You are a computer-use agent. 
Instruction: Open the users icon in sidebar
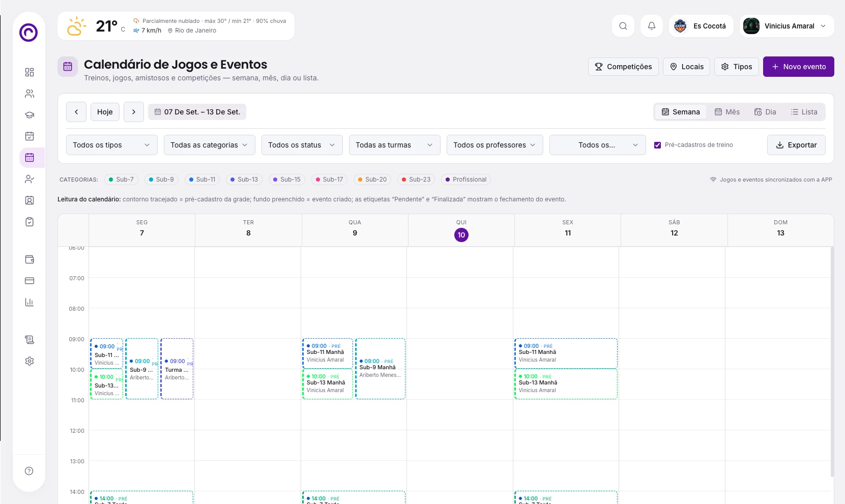30,94
